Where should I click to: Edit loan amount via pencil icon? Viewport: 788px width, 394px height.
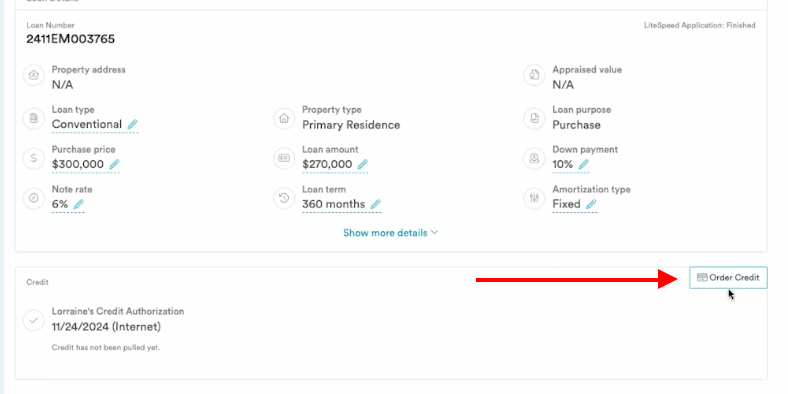tap(362, 164)
